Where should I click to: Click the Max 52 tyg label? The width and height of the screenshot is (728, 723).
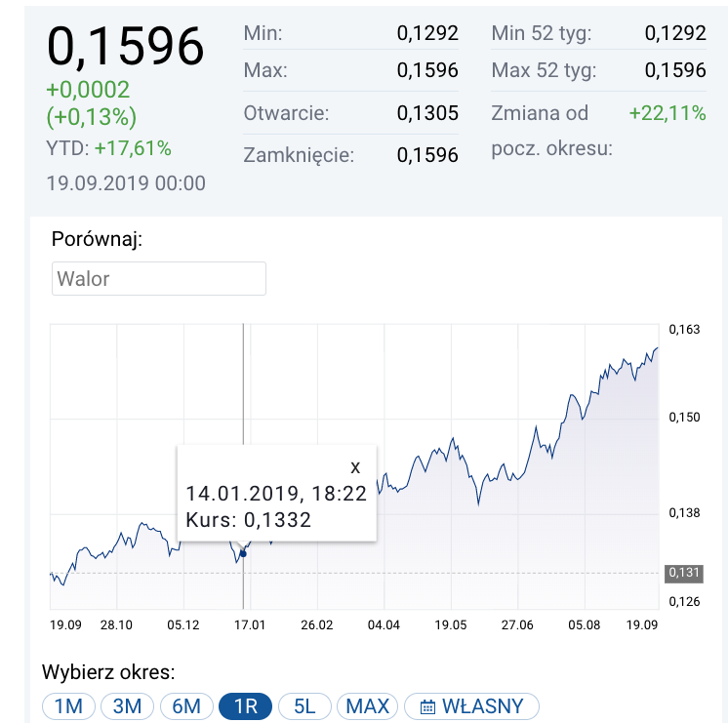pyautogui.click(x=544, y=70)
